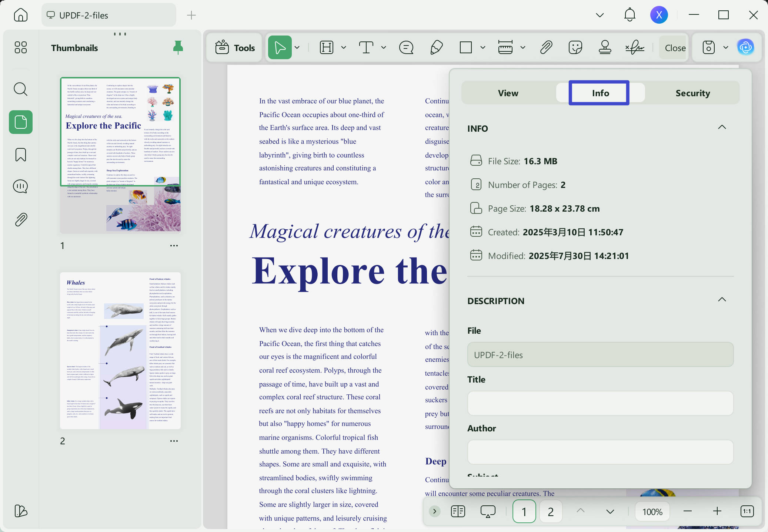Pin the Thumbnails panel
The height and width of the screenshot is (532, 768).
click(178, 48)
